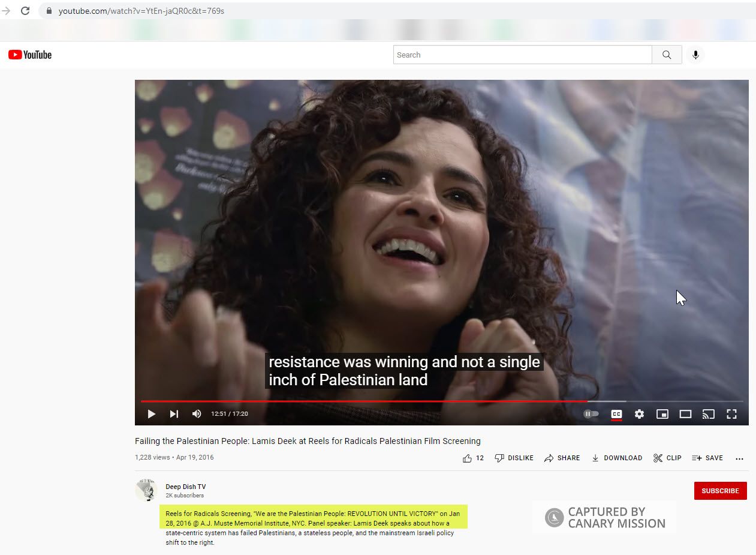Play the video
Screen dimensions: 756x555
(x=151, y=414)
